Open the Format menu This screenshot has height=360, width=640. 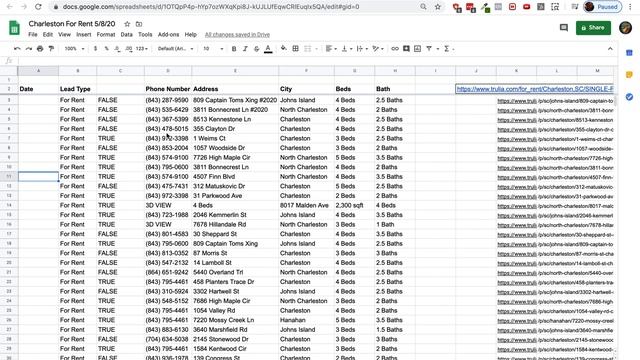pyautogui.click(x=106, y=35)
